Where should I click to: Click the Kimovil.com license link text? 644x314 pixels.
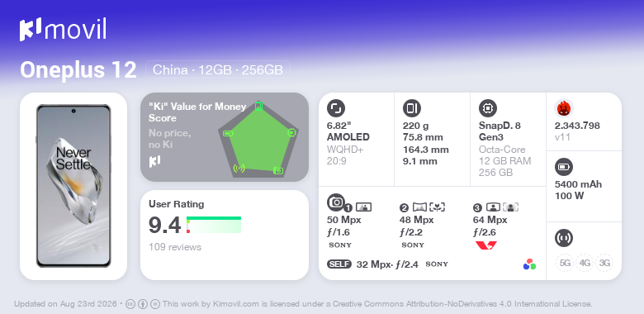[236, 304]
